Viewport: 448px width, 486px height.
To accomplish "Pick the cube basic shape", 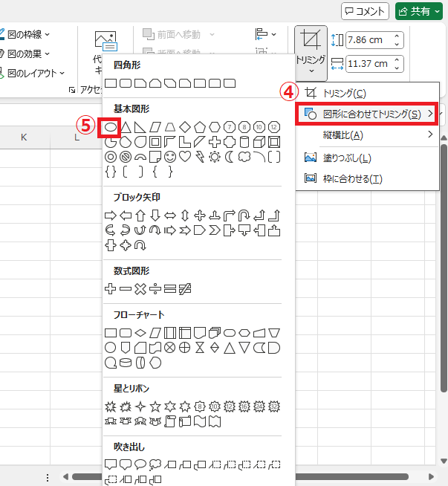I will (x=259, y=142).
